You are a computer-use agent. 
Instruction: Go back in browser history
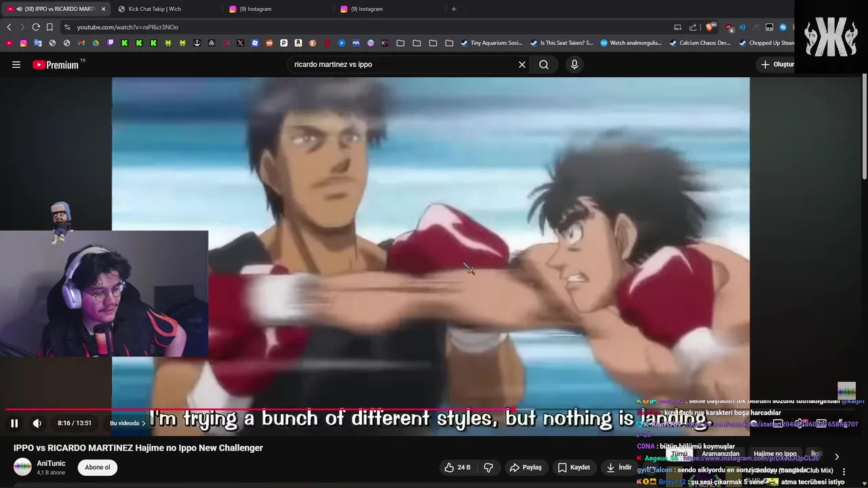click(x=9, y=27)
